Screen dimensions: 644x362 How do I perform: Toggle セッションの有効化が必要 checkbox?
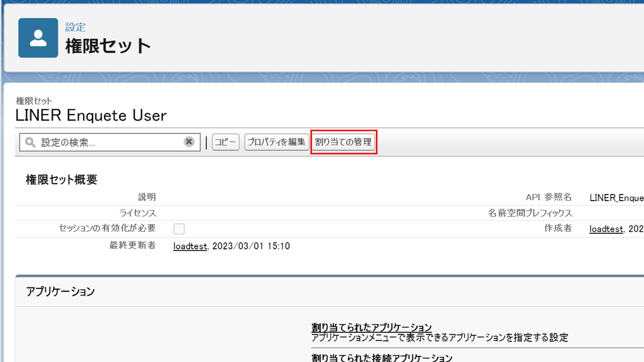point(179,229)
